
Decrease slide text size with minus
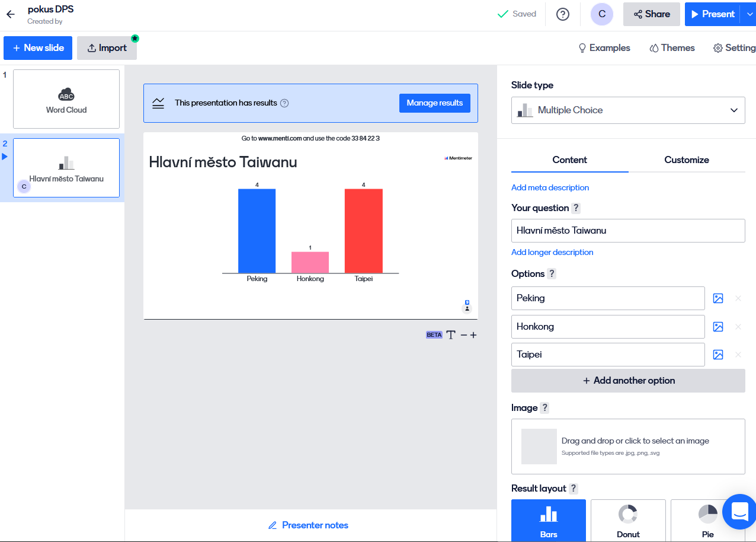pos(464,335)
